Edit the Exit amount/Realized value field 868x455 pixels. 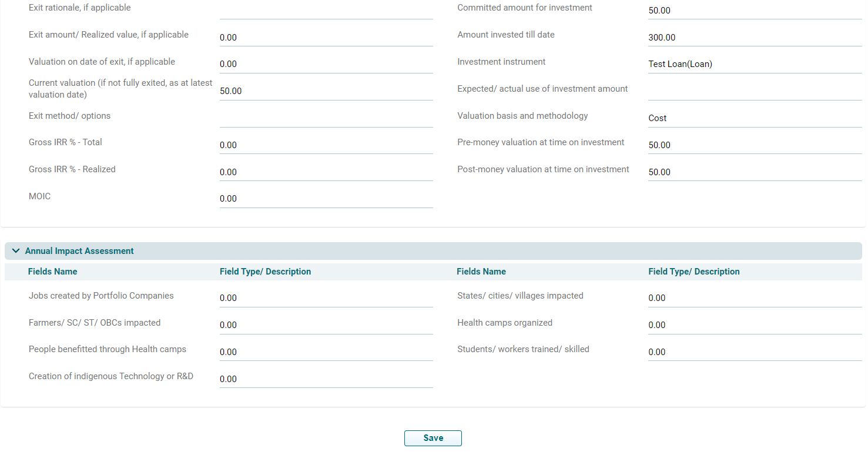326,38
